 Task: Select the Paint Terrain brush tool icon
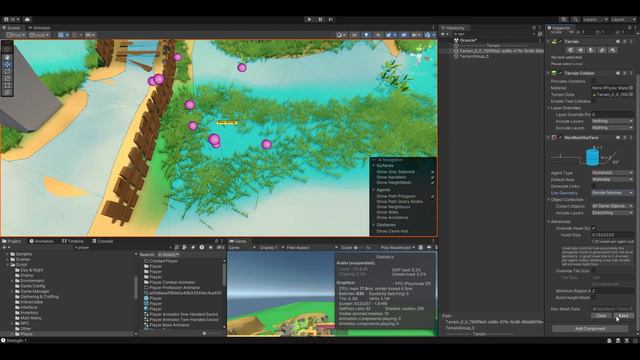coord(580,50)
